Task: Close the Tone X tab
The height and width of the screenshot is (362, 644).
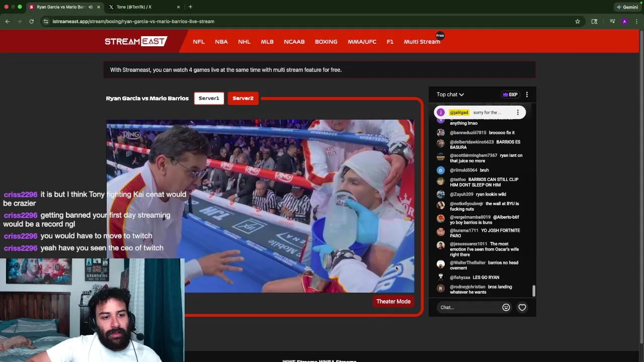Action: coord(178,7)
